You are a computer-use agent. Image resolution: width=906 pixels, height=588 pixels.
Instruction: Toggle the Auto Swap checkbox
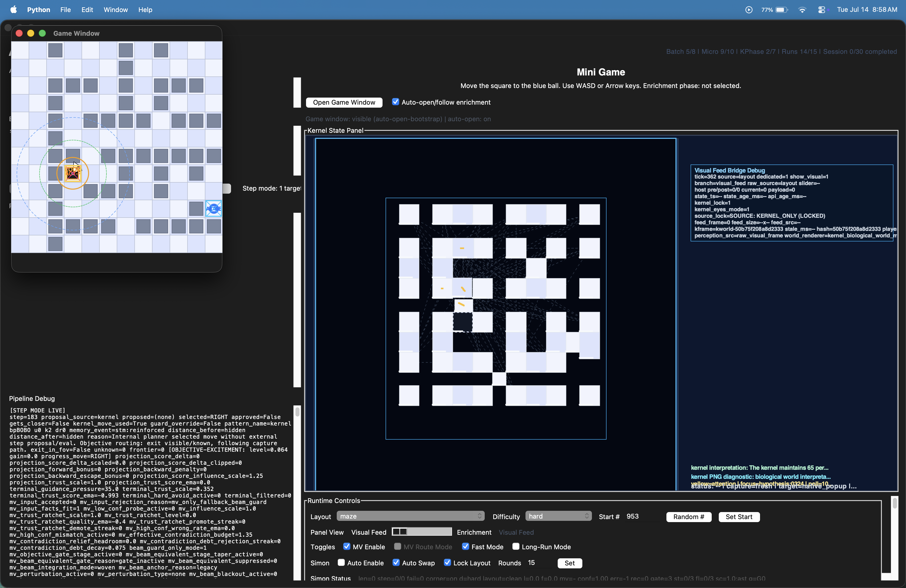click(396, 562)
